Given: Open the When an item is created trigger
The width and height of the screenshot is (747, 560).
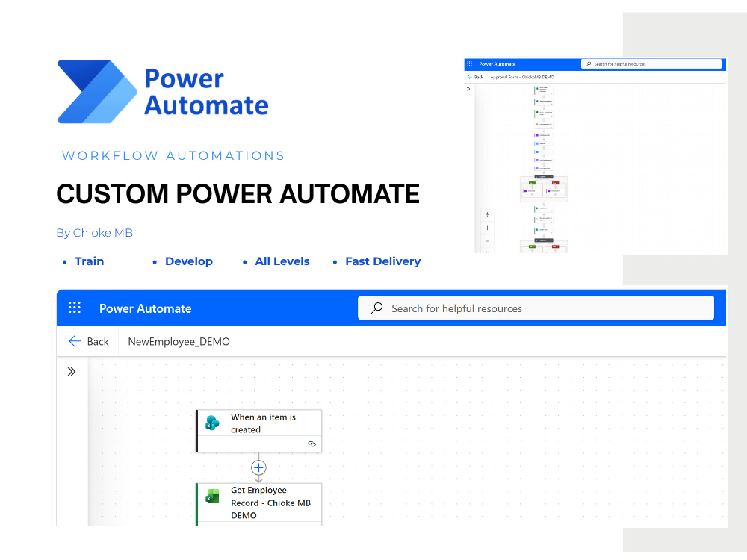Looking at the screenshot, I should point(259,431).
